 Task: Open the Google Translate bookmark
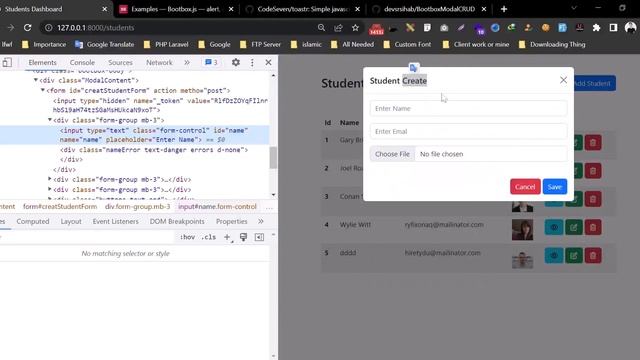(104, 44)
